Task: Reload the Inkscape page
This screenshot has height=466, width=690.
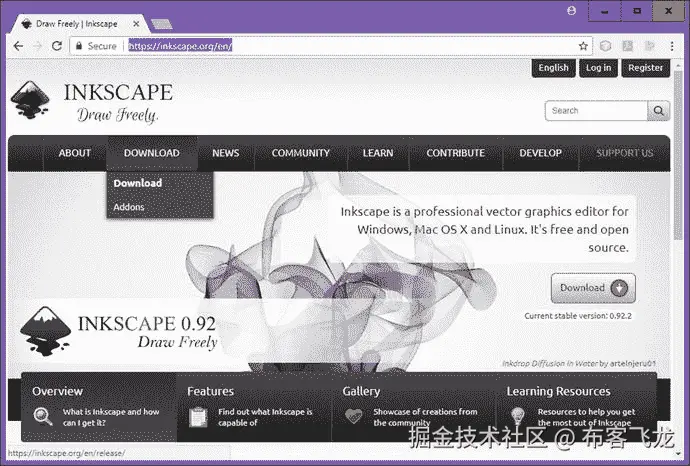Action: pyautogui.click(x=57, y=46)
